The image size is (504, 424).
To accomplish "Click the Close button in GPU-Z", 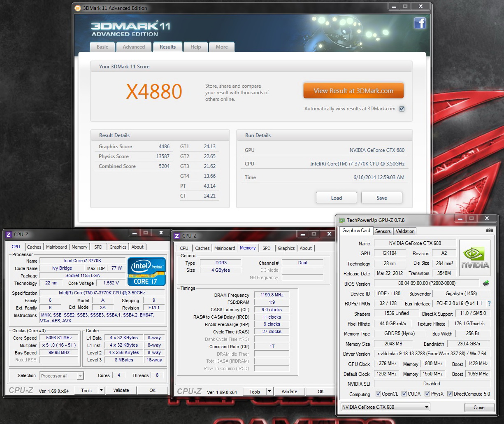I will [x=479, y=408].
